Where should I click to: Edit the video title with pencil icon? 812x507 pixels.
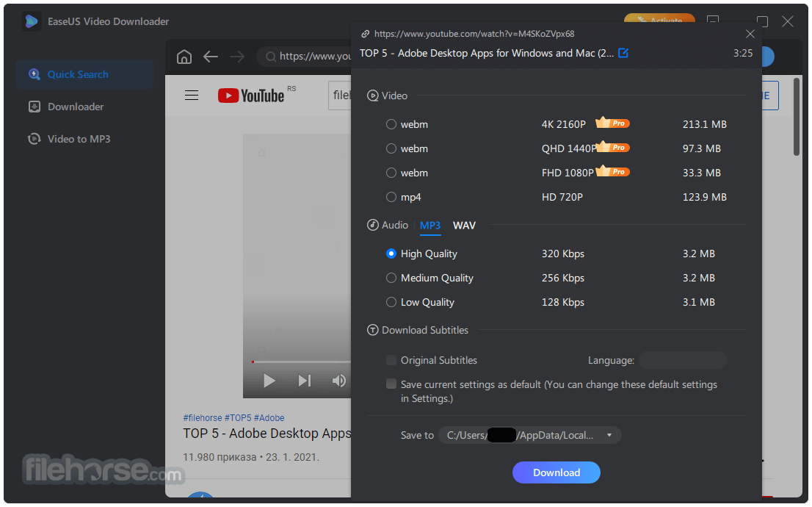click(x=623, y=53)
